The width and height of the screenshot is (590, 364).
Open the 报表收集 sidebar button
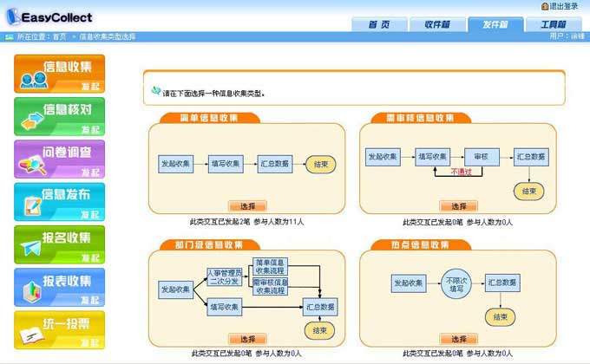[60, 287]
